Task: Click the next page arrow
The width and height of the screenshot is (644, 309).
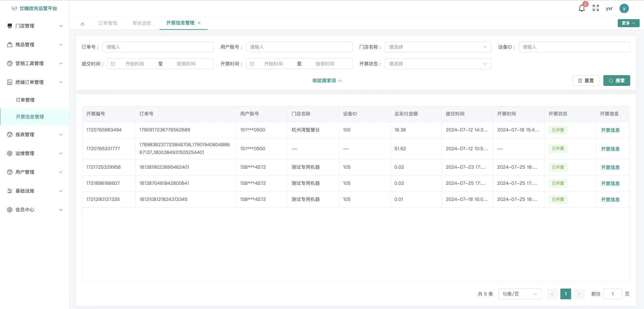Action: point(579,294)
